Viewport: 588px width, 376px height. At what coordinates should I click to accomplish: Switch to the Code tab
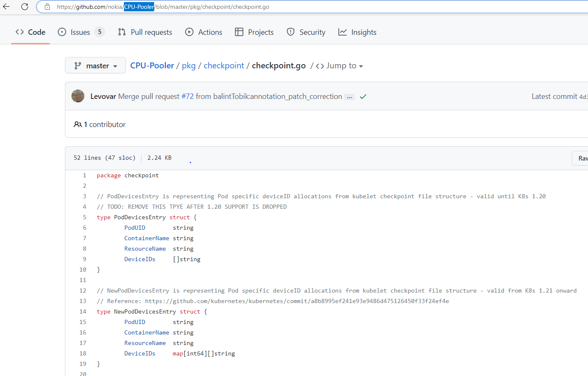[x=30, y=32]
